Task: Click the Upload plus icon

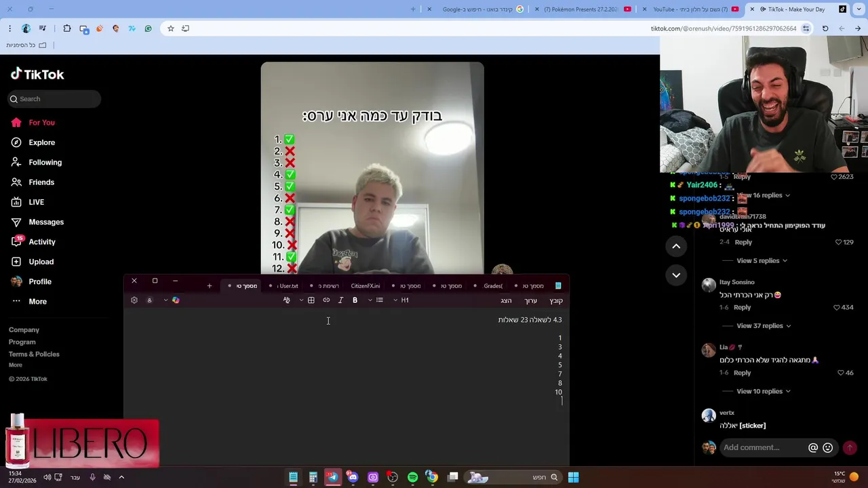Action: point(16,262)
